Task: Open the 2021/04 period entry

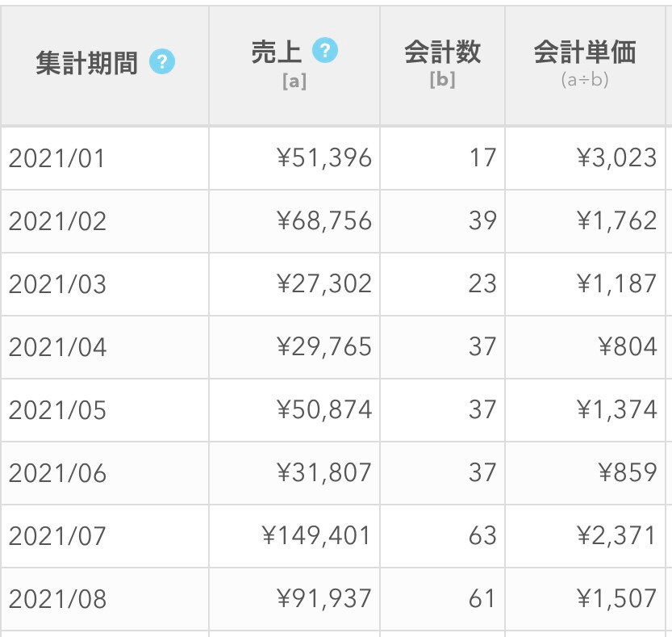Action: click(56, 347)
